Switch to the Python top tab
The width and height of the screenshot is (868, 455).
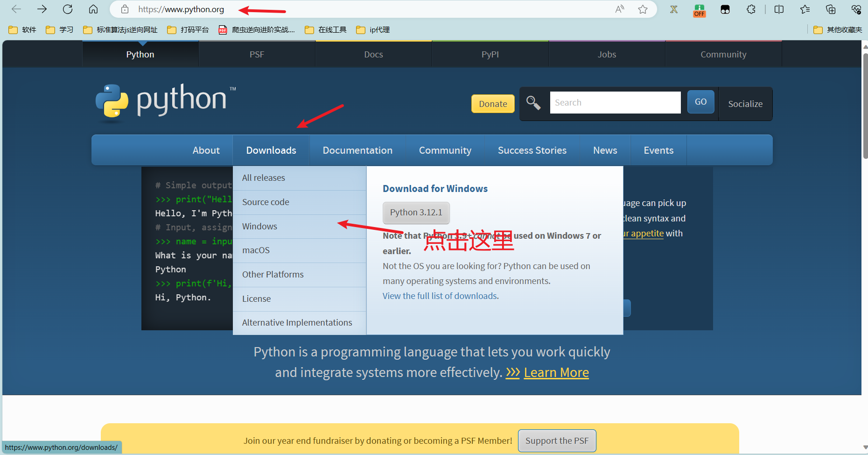coord(140,55)
